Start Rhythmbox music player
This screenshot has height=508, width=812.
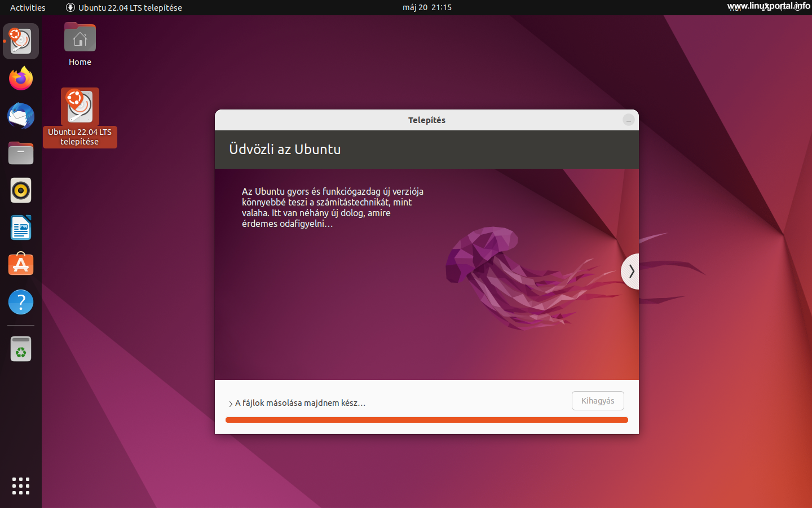click(x=20, y=190)
